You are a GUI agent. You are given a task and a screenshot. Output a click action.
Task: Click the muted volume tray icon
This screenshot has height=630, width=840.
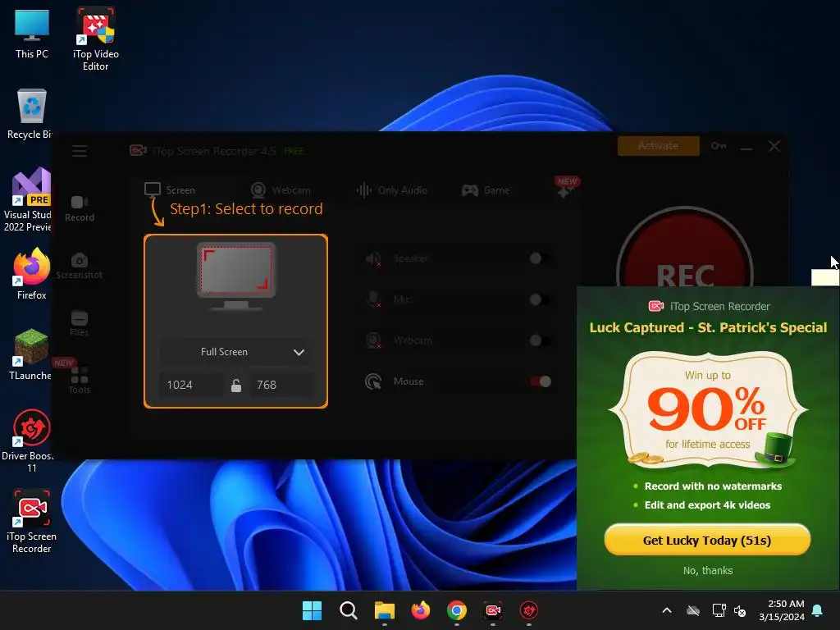(741, 610)
